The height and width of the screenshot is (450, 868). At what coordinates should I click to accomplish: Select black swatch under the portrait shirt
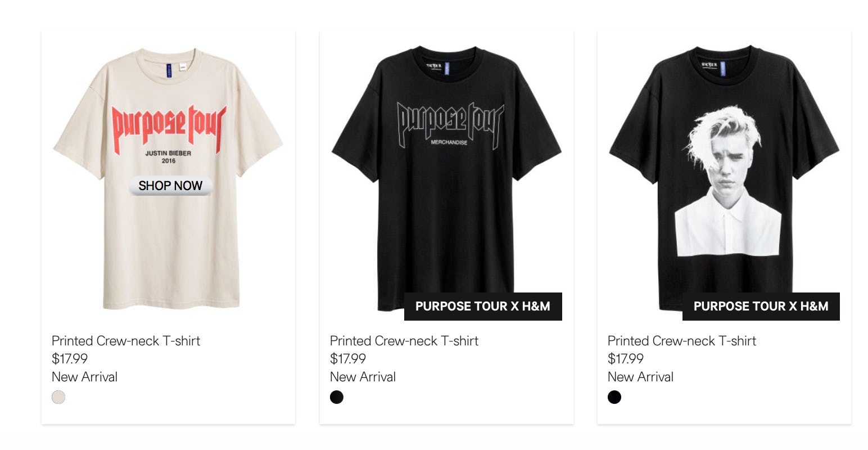point(614,397)
